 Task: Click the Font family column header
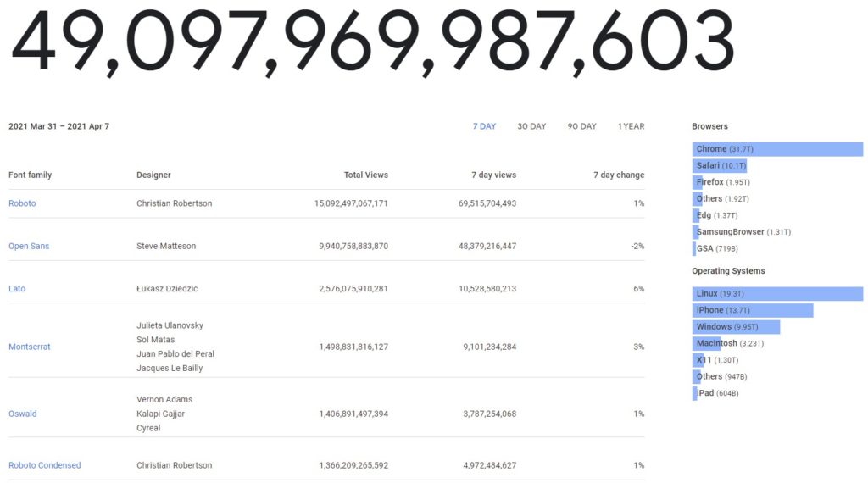coord(30,175)
